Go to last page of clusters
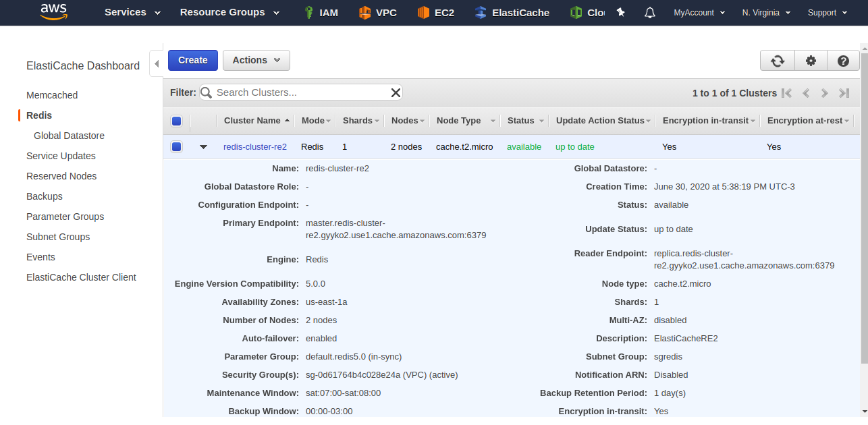Viewport: 868px width, 425px height. pyautogui.click(x=844, y=93)
